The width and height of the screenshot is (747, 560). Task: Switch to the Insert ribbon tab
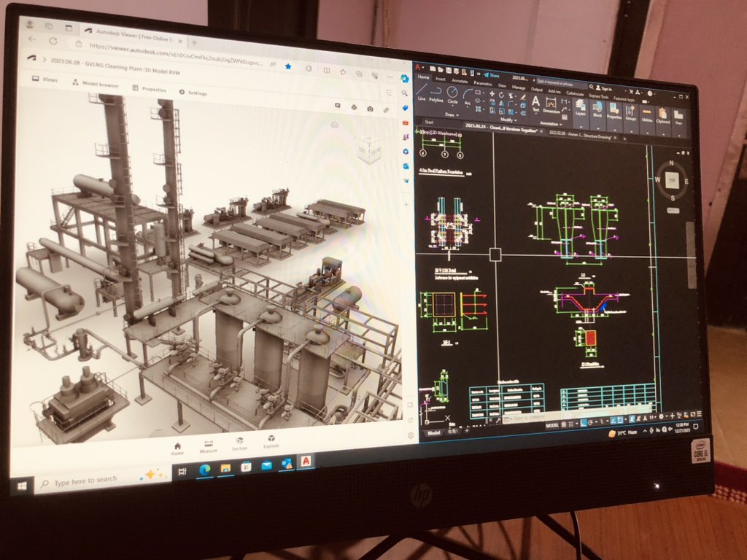pos(440,79)
